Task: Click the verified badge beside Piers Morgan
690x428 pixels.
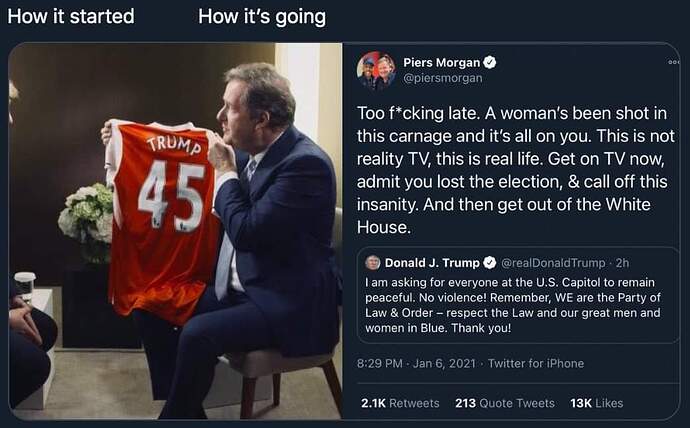Action: point(491,62)
